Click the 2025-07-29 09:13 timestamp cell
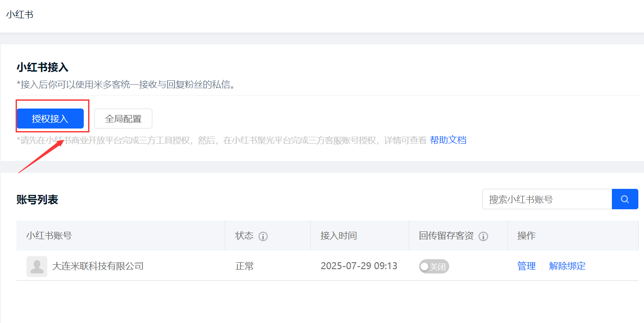644x323 pixels. coord(359,266)
